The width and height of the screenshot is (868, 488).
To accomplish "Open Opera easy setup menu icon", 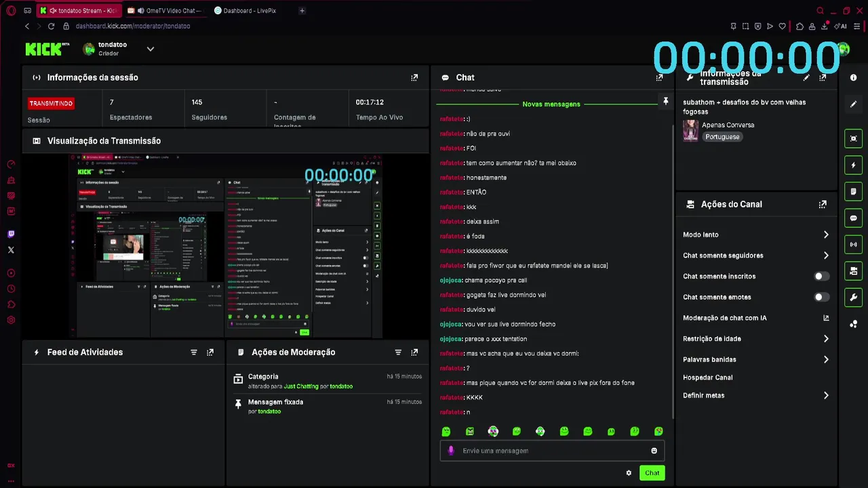I will pos(857,26).
